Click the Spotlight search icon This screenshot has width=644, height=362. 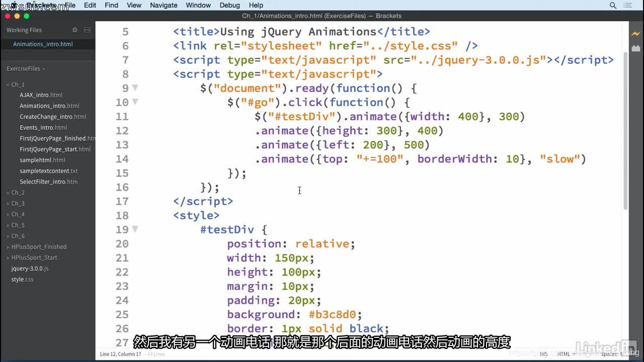(x=613, y=5)
